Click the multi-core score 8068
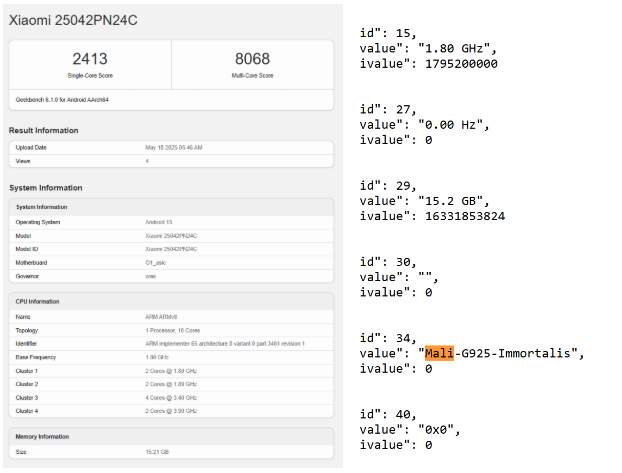622x473 pixels. pyautogui.click(x=252, y=59)
